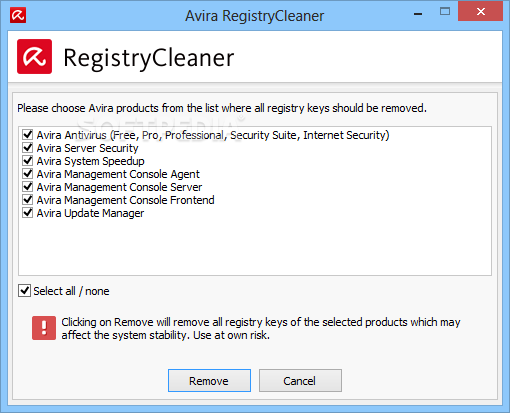Image resolution: width=510 pixels, height=413 pixels.
Task: Toggle Avira Management Console Agent checkbox
Action: pyautogui.click(x=28, y=174)
